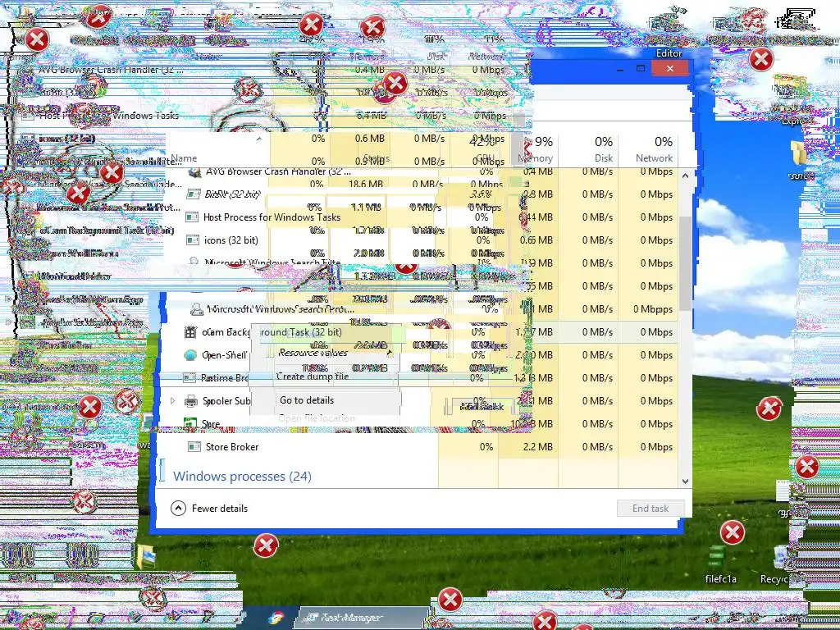840x630 pixels.
Task: Click the process list vertical scrollbar thumb
Action: tap(685, 263)
